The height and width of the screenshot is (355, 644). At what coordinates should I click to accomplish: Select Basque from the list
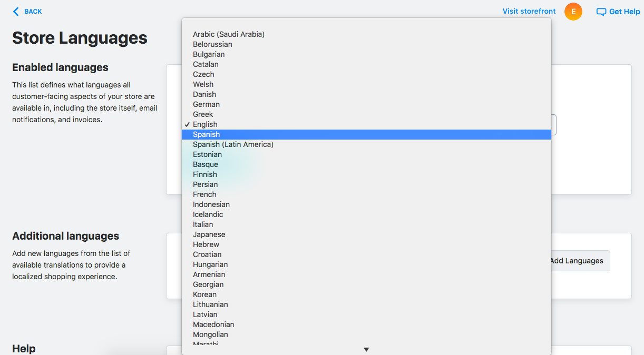pos(205,164)
